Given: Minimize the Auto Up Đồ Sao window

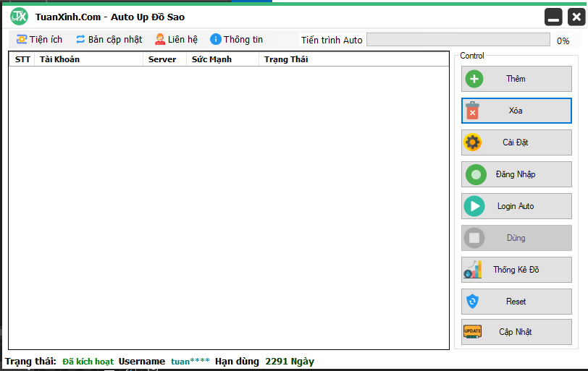Looking at the screenshot, I should pyautogui.click(x=553, y=17).
